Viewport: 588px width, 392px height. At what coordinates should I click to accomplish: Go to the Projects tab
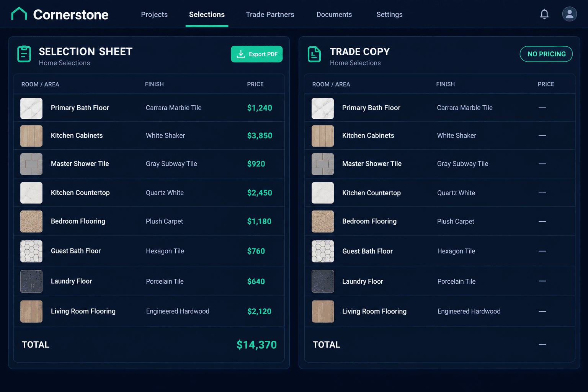pos(154,15)
